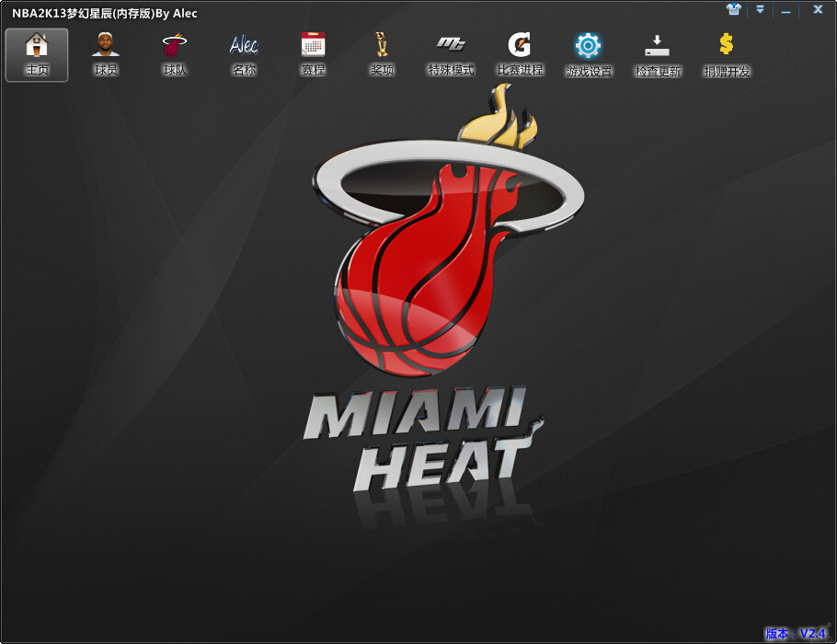Viewport: 837px width, 644px height.
Task: Open the 球员 (Players) editor
Action: pos(105,52)
